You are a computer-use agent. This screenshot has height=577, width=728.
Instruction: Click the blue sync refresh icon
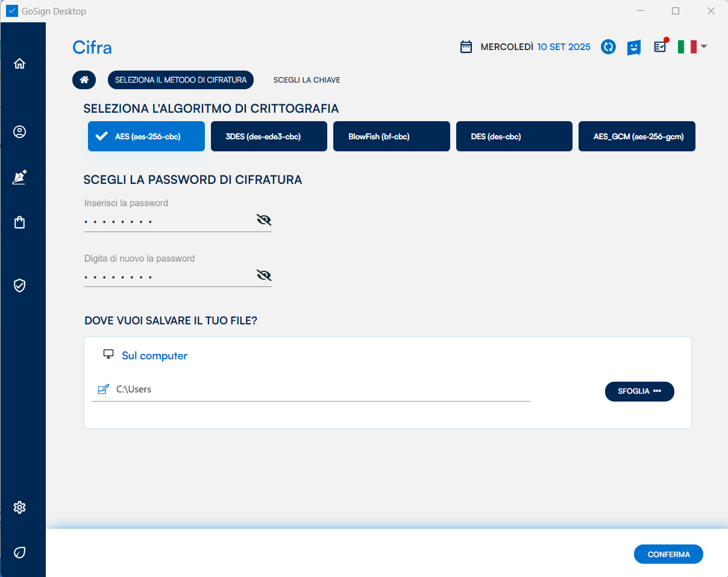pyautogui.click(x=608, y=47)
